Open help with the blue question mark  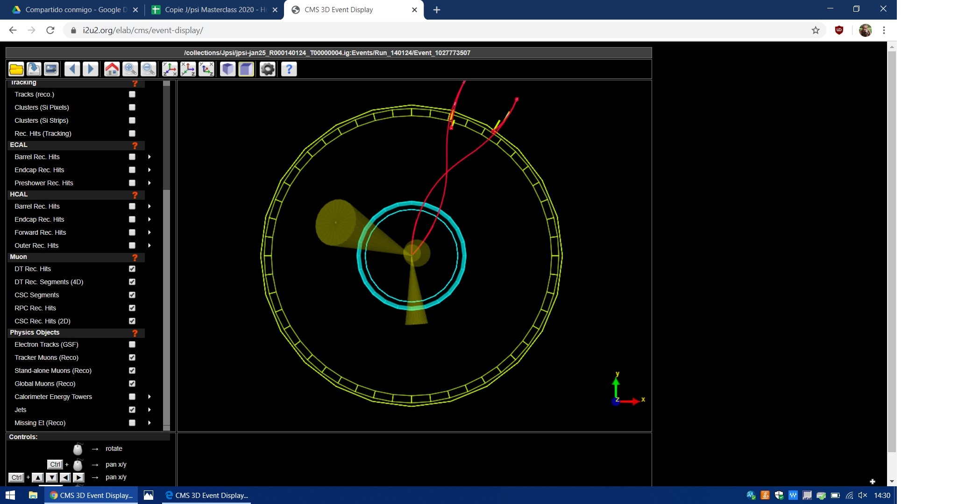click(x=289, y=70)
